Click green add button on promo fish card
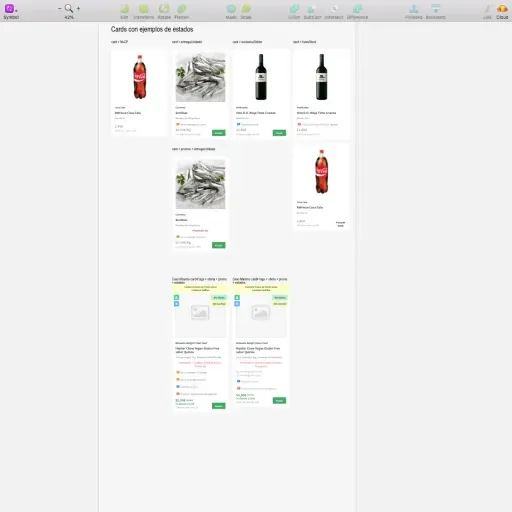 tap(219, 245)
